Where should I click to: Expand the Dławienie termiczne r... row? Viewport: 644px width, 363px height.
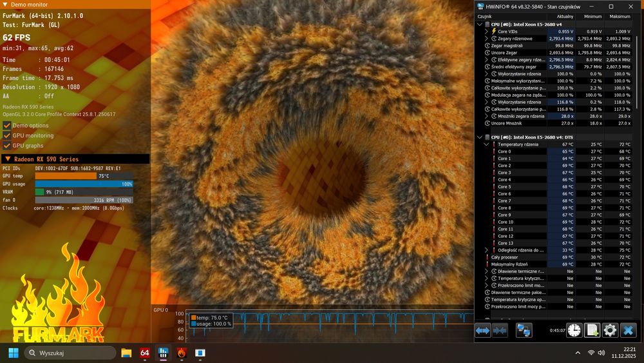pyautogui.click(x=486, y=271)
